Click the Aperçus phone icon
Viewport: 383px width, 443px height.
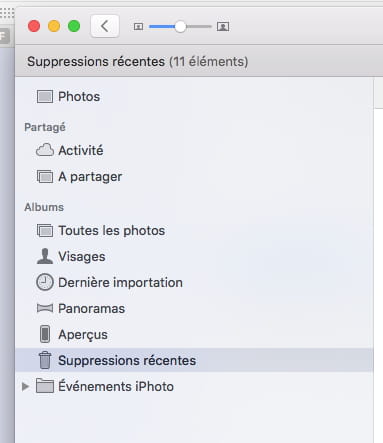tap(45, 334)
